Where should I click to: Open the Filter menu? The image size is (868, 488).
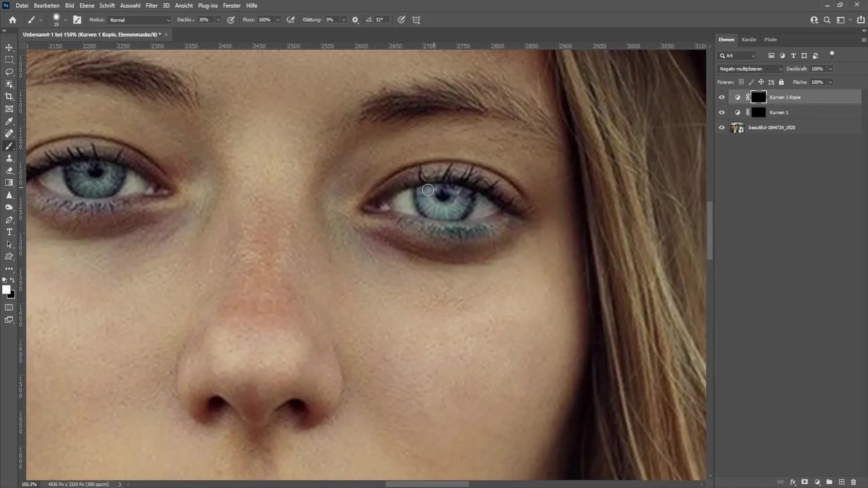151,5
